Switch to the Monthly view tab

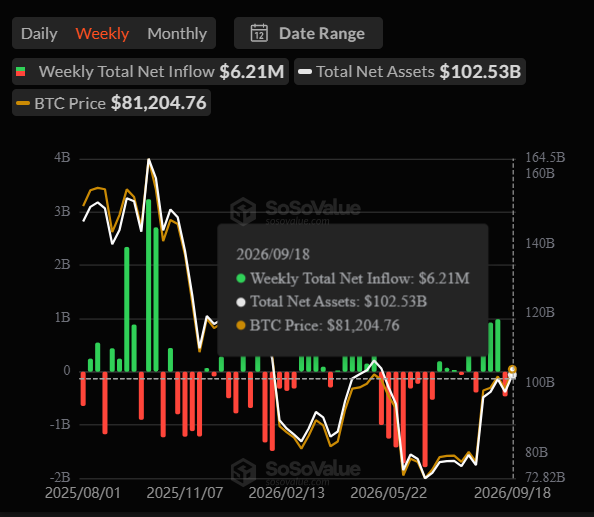pyautogui.click(x=177, y=33)
